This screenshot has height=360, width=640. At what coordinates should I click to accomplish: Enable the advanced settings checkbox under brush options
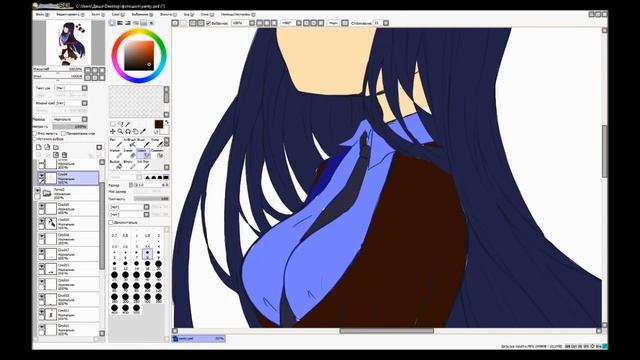tap(111, 222)
